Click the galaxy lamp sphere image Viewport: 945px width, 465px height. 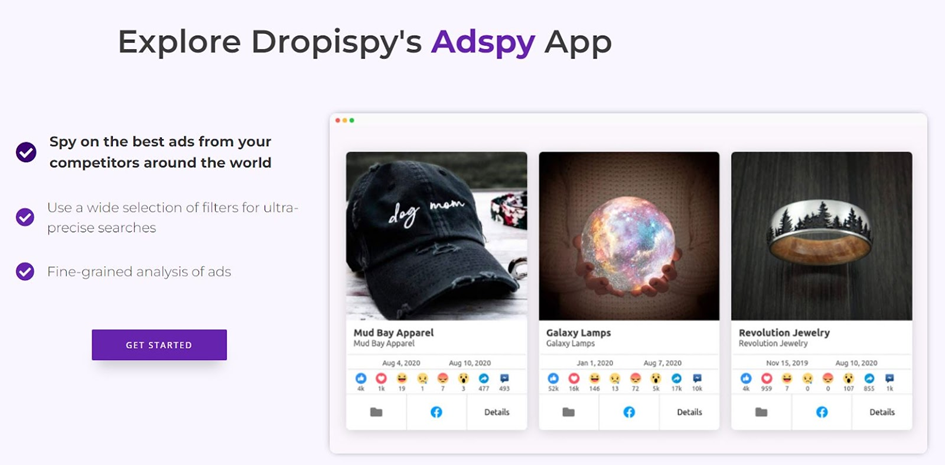[x=629, y=236]
